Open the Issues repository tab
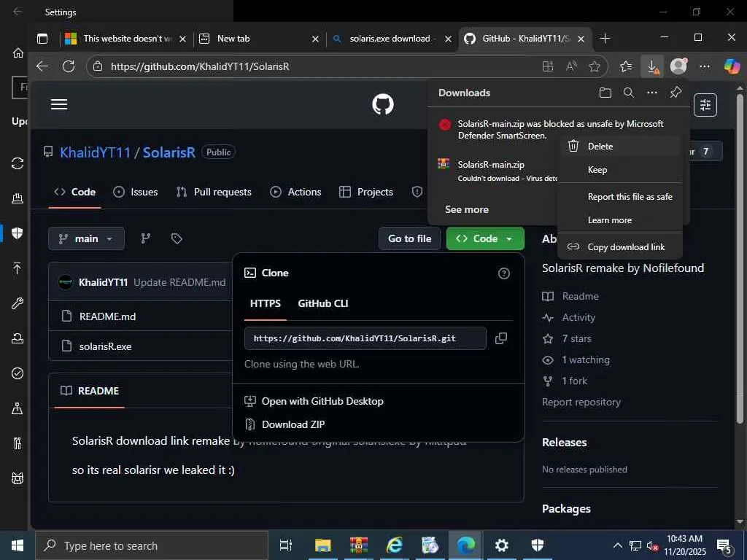This screenshot has width=747, height=560. (135, 192)
